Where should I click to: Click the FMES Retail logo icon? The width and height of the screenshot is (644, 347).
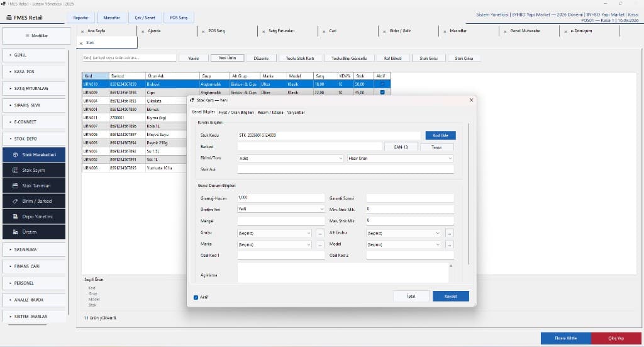(9, 18)
